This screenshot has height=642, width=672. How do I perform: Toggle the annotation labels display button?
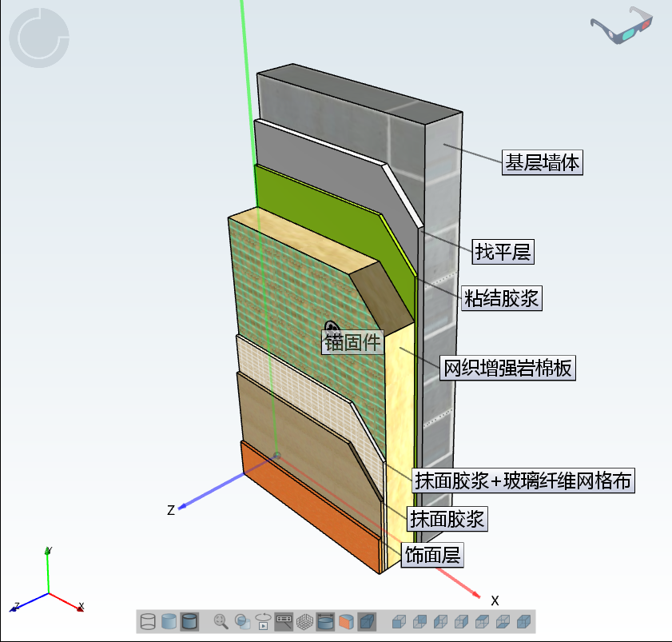click(x=284, y=621)
